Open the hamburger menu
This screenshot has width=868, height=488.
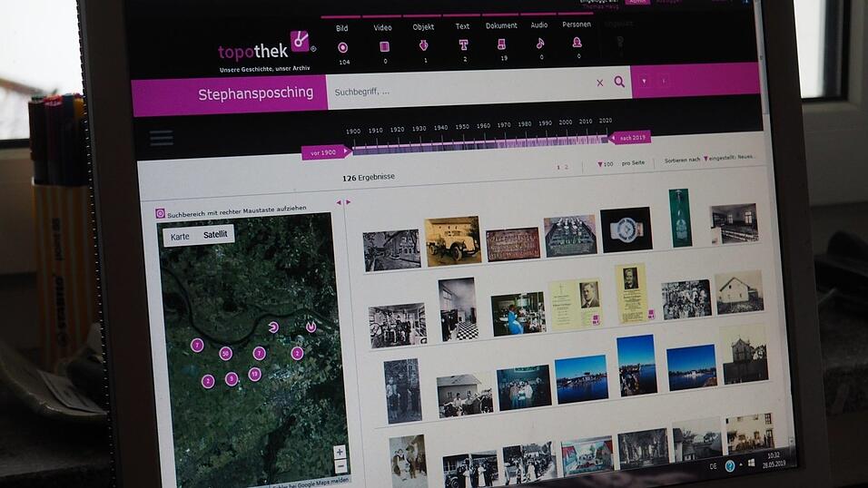pyautogui.click(x=161, y=138)
